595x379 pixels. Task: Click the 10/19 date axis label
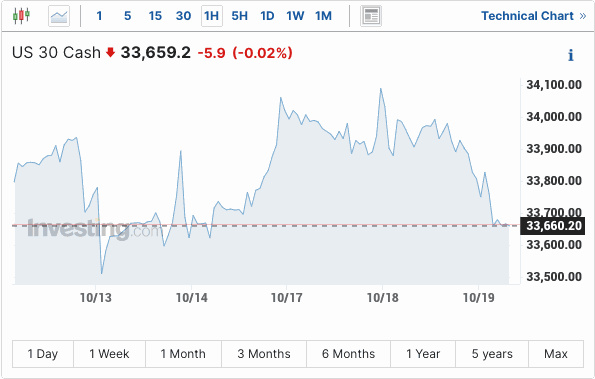pos(479,298)
